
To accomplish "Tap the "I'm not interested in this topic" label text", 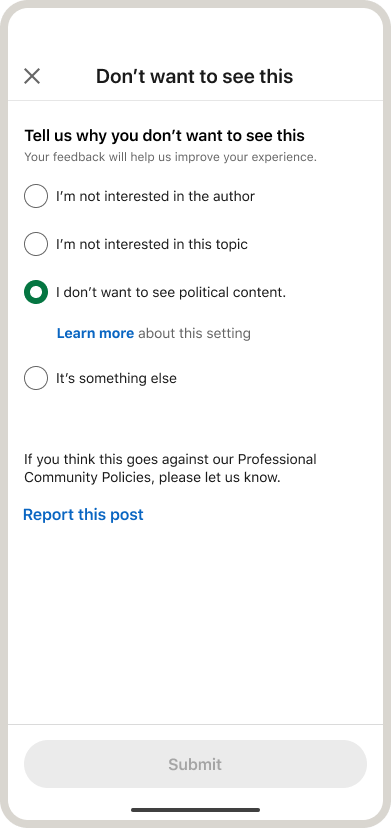I will 152,244.
